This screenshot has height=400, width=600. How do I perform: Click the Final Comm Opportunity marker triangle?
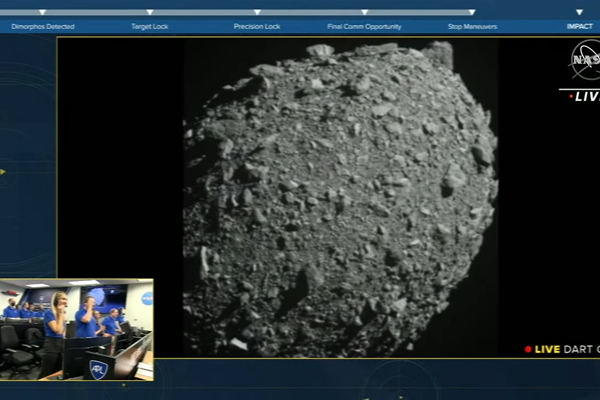365,13
